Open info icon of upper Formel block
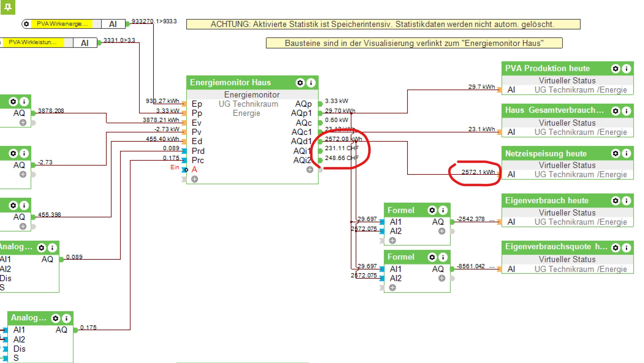644x363 pixels. click(x=443, y=210)
